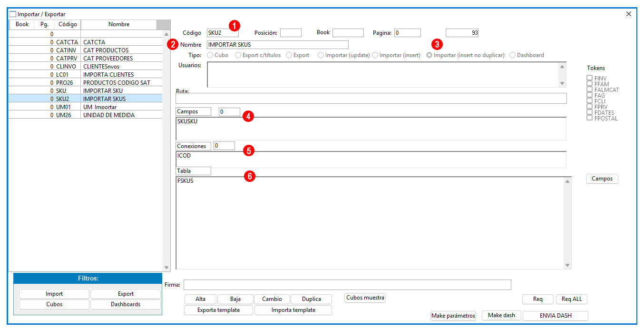Image resolution: width=644 pixels, height=330 pixels.
Task: Select the PRODUCTOS CODIGO SAT row
Action: click(85, 83)
